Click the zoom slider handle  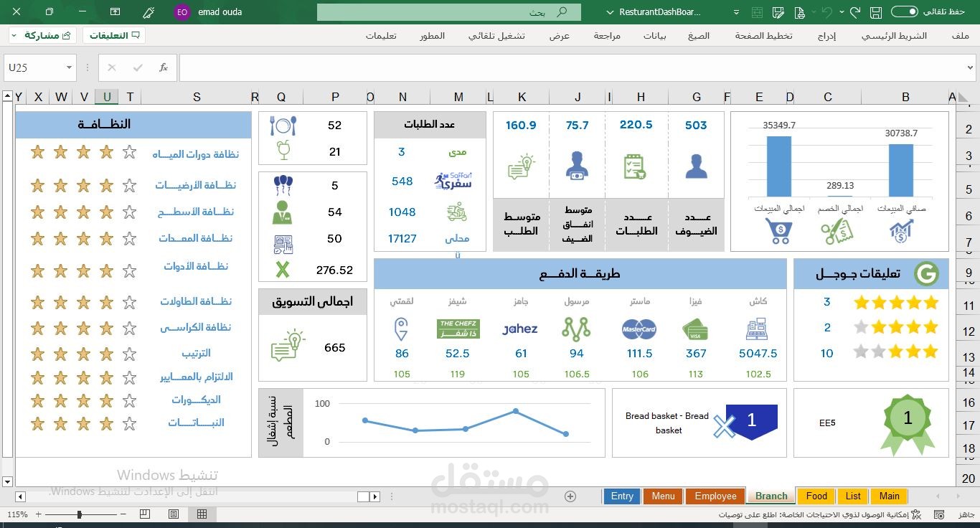[x=79, y=514]
